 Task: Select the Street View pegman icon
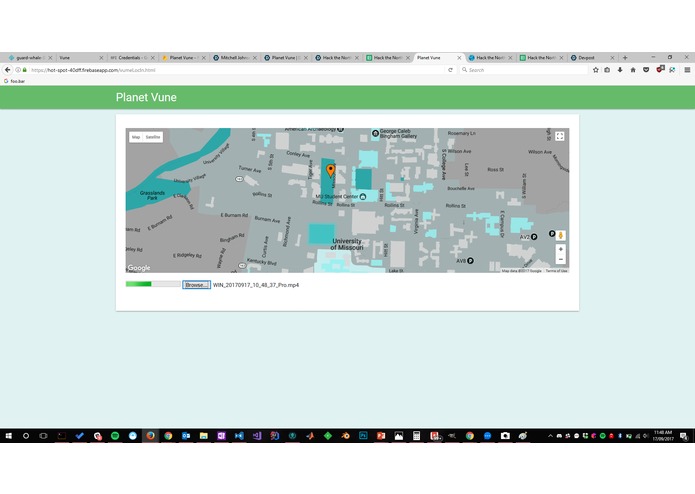coord(560,235)
